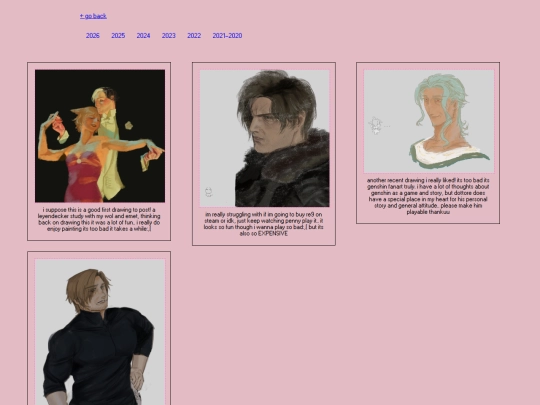Open the 2026 gallery year

93,36
